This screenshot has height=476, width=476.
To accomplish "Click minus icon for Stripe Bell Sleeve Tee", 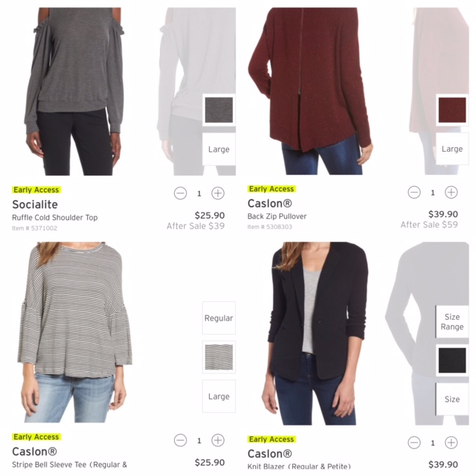I will tap(180, 440).
